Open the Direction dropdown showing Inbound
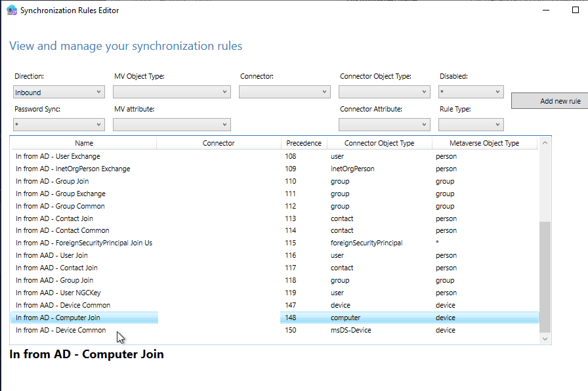This screenshot has width=588, height=391. 58,92
